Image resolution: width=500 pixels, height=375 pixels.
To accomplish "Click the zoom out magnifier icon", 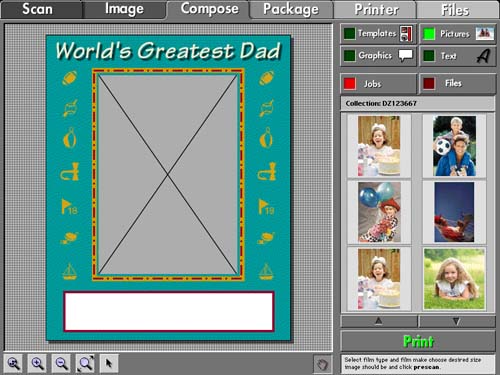I will [x=61, y=363].
